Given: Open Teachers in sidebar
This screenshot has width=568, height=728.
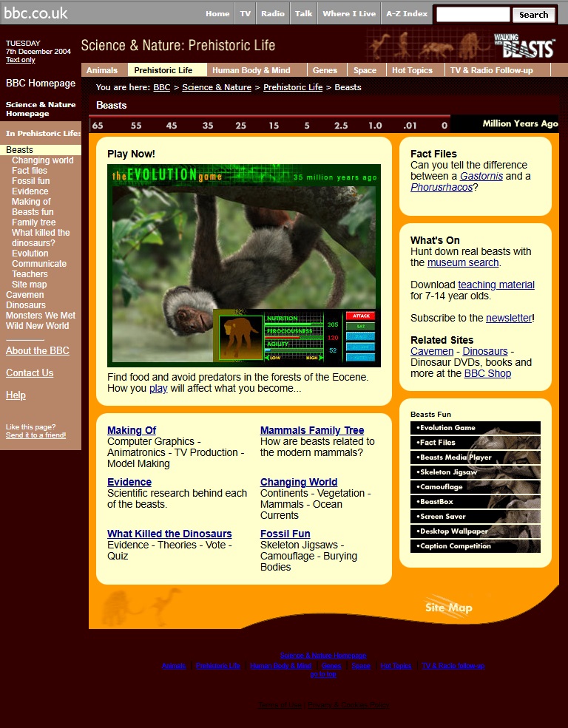Looking at the screenshot, I should (x=30, y=274).
